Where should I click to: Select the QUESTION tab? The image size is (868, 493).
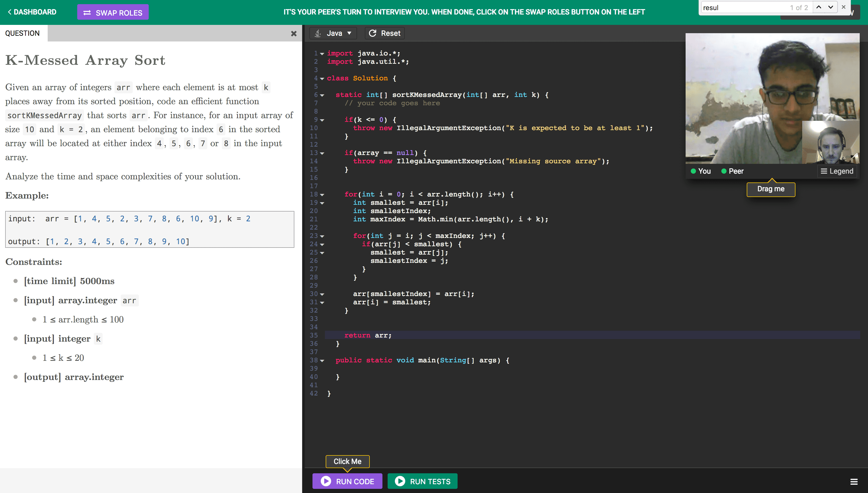click(22, 33)
